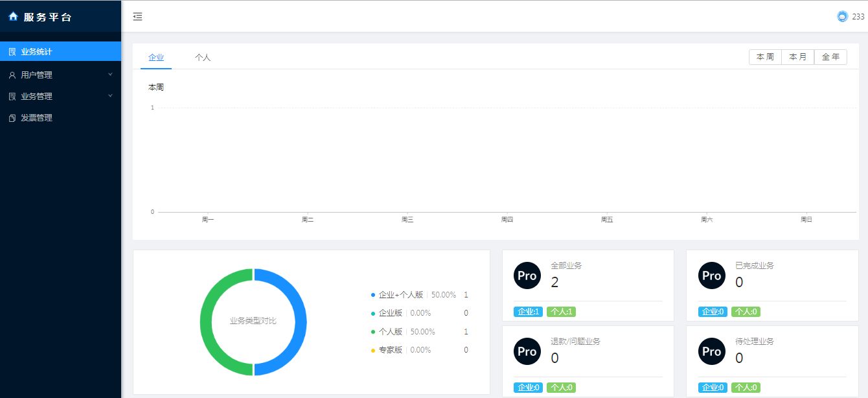This screenshot has width=868, height=398.
Task: Click the 个人:0 tag under 已完成业务
Action: (x=746, y=312)
